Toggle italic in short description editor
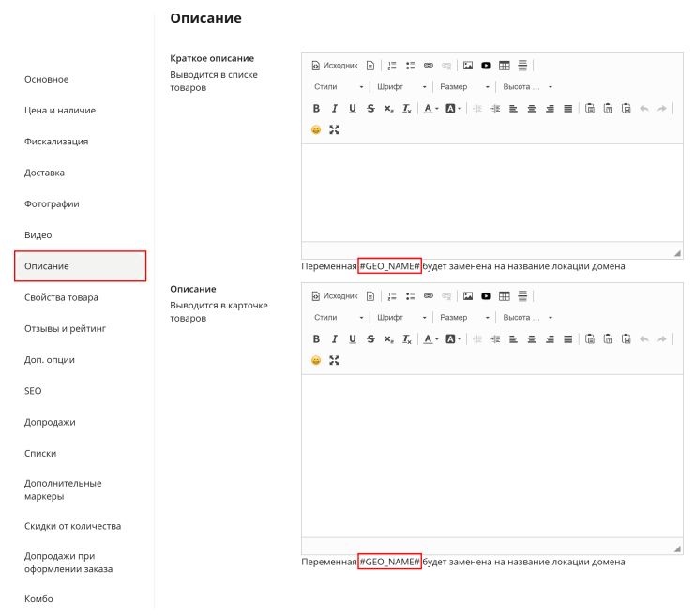 coord(334,109)
